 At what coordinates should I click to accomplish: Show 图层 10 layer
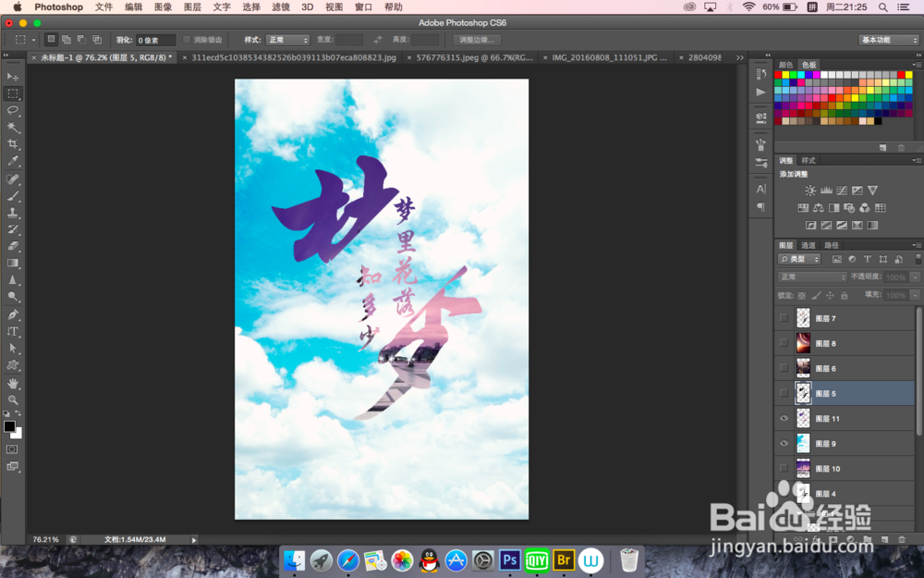tap(784, 468)
